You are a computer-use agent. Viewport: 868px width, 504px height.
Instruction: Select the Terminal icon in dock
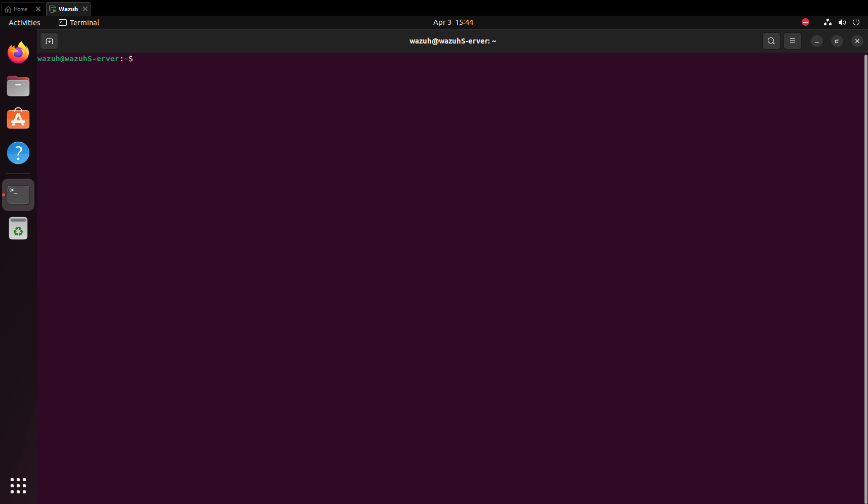[x=18, y=195]
